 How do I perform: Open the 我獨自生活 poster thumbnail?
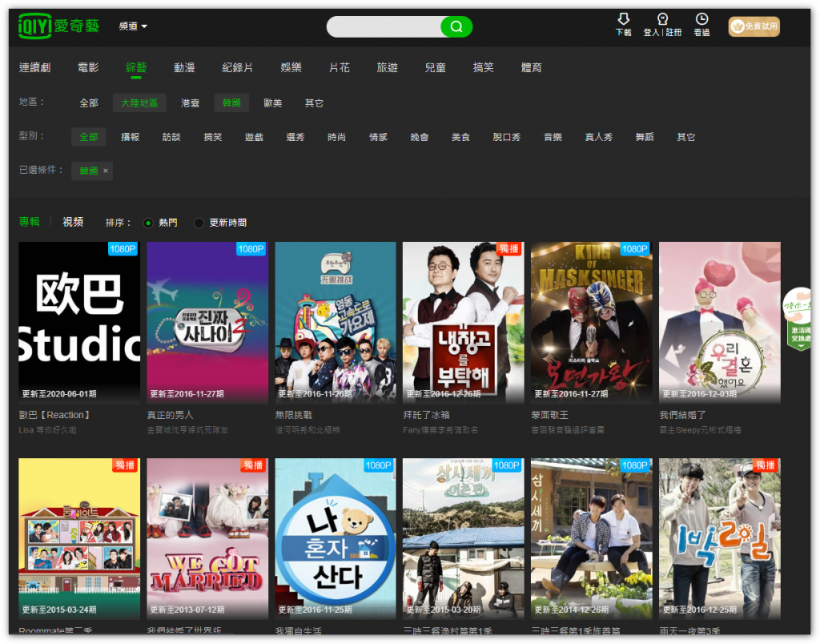pos(336,539)
